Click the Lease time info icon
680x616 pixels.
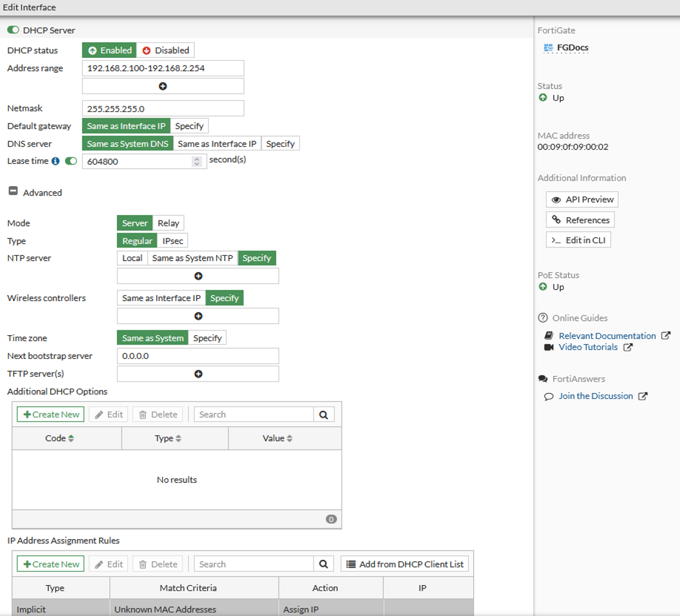coord(55,161)
